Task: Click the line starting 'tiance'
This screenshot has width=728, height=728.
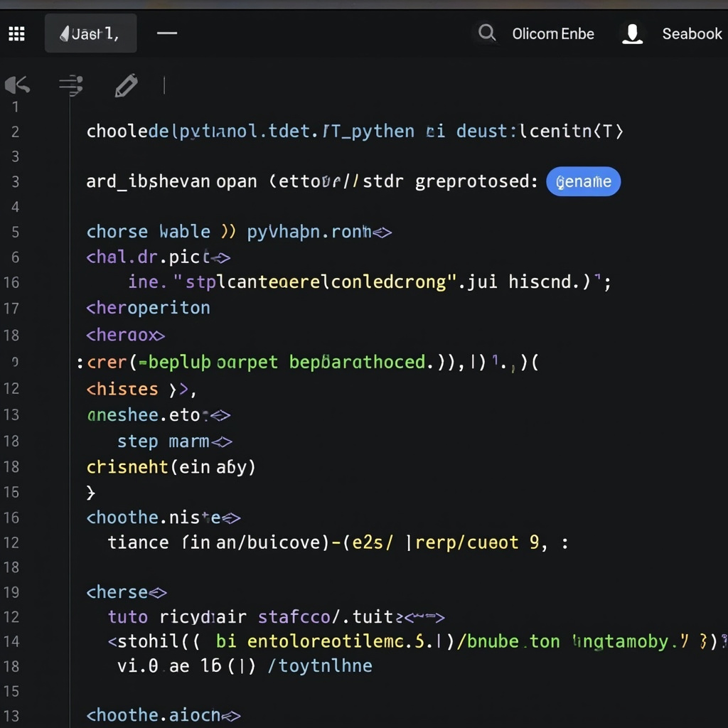Action: tap(338, 542)
